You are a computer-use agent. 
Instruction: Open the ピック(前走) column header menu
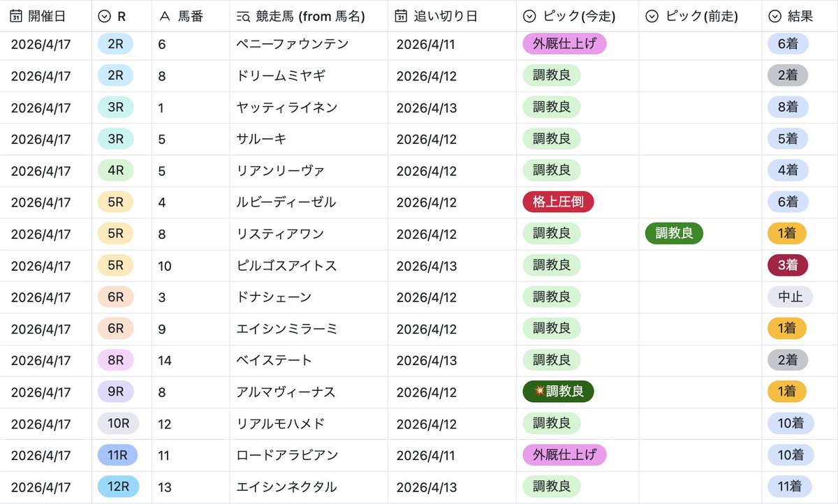pos(700,16)
